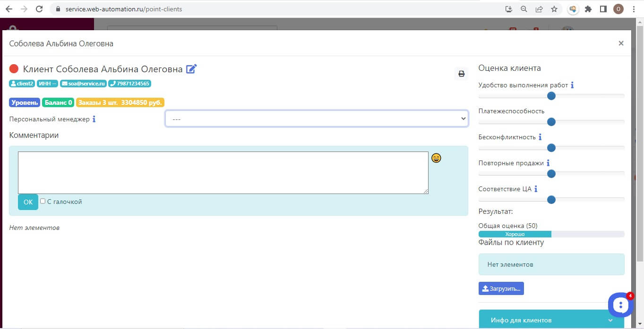
Task: Open Персональный менеджер dropdown
Action: (x=317, y=119)
